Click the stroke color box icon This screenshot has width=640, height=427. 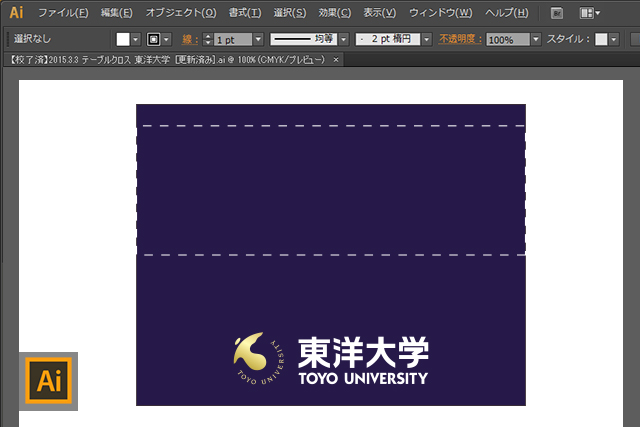tap(153, 39)
